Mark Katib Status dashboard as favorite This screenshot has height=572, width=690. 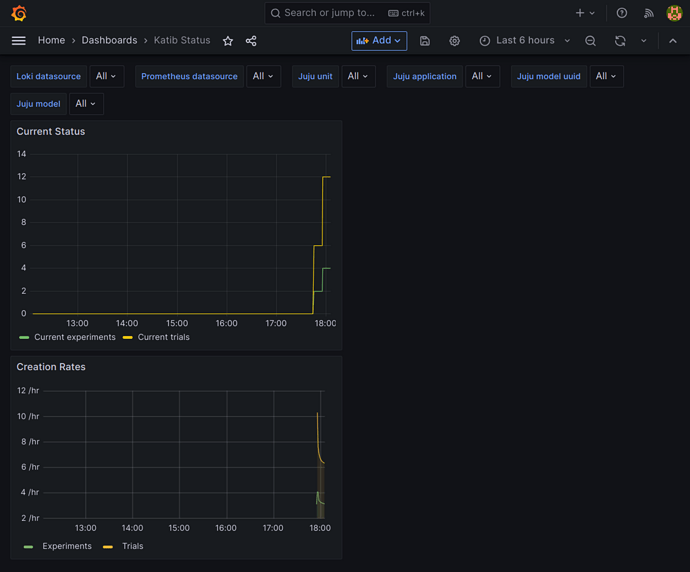[x=228, y=41]
